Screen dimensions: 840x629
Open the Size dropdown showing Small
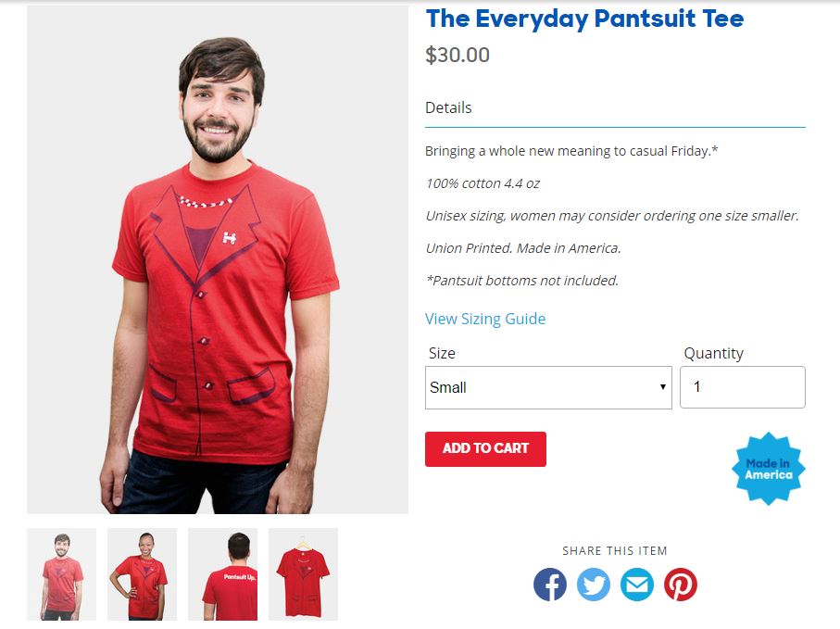(x=548, y=387)
